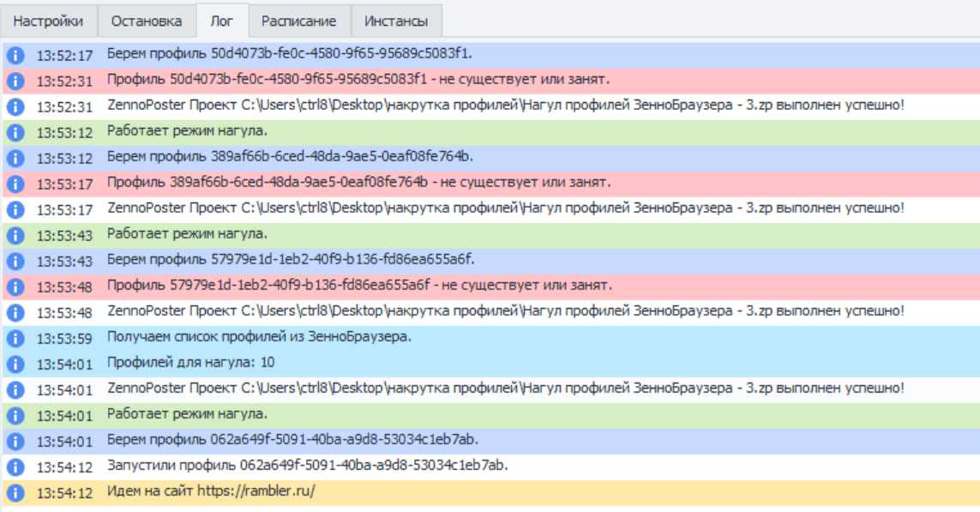980x512 pixels.
Task: Select 'Получаем список профилей из ЗенноБраузера' log entry
Action: [259, 337]
